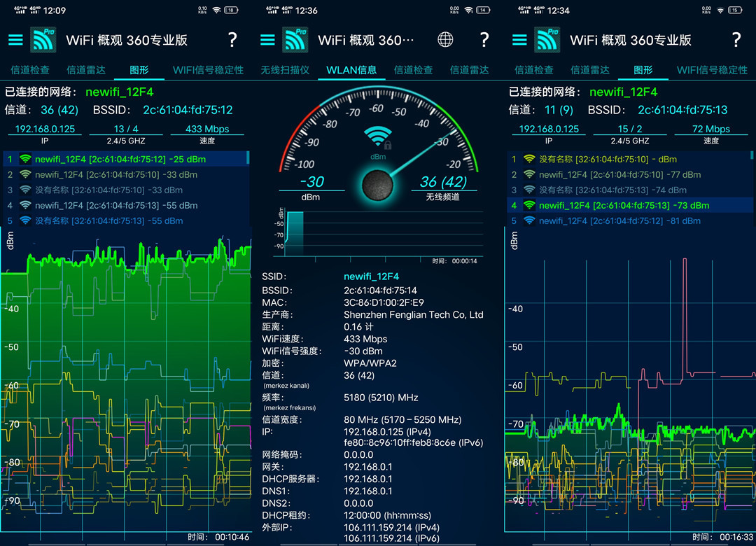Open WIFI信号稳定性 tab in right screen
Image resolution: width=756 pixels, height=546 pixels.
712,70
